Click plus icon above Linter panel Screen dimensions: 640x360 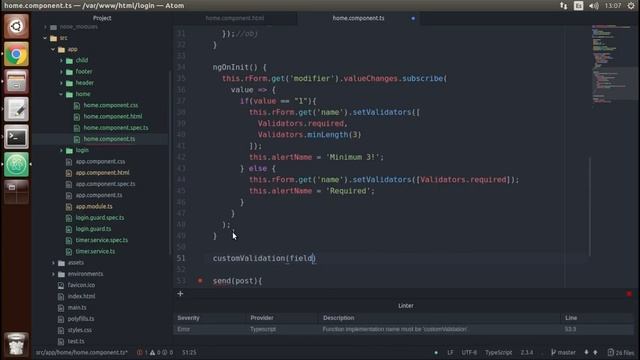180,293
